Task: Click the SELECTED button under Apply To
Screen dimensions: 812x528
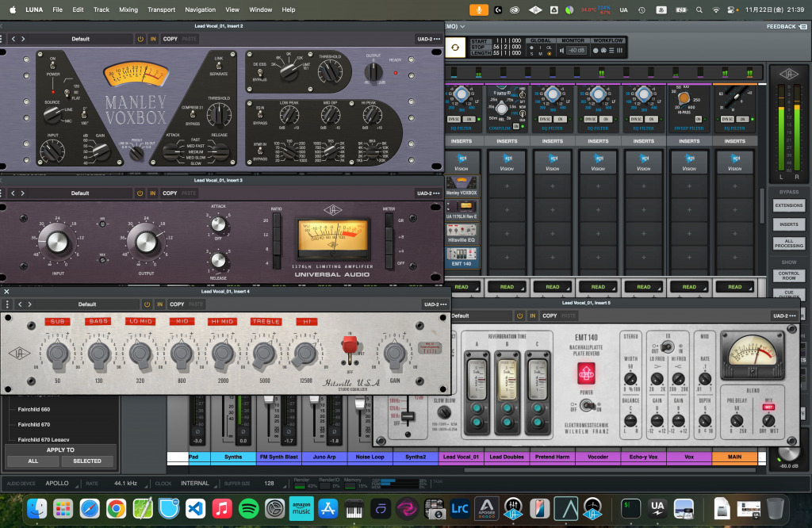Action: click(x=86, y=461)
